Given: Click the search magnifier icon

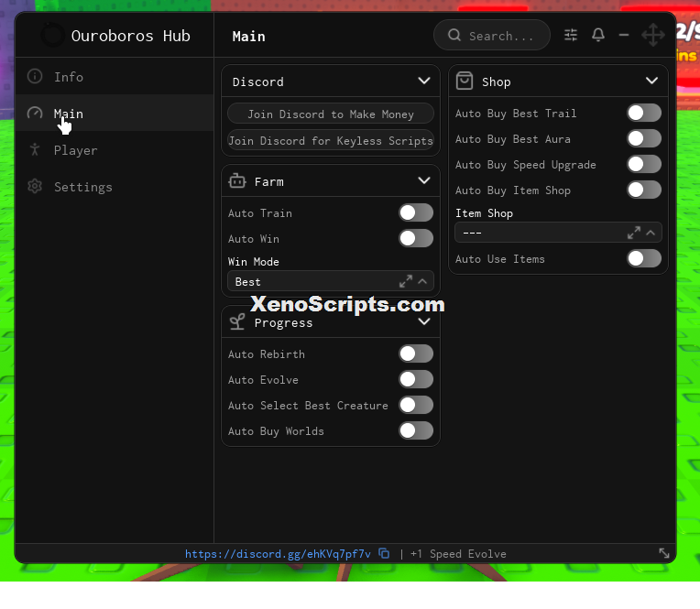Looking at the screenshot, I should click(454, 35).
